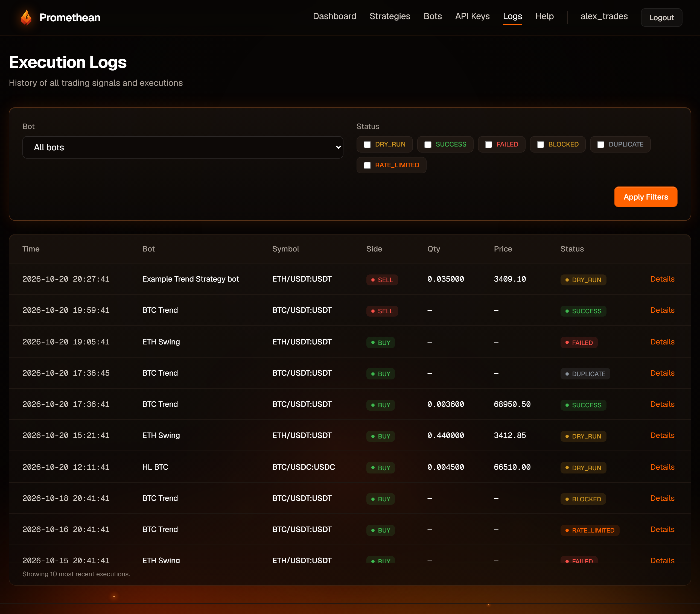The width and height of the screenshot is (700, 614).
Task: Select the Status column header in table
Action: pos(572,249)
